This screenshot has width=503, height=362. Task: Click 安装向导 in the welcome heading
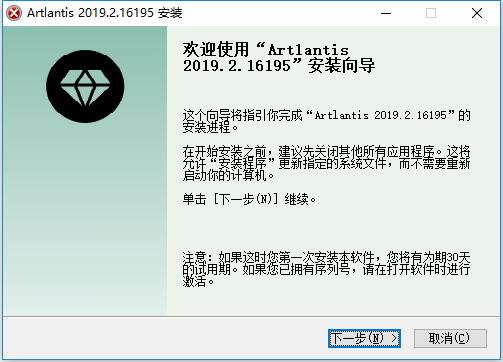(342, 66)
